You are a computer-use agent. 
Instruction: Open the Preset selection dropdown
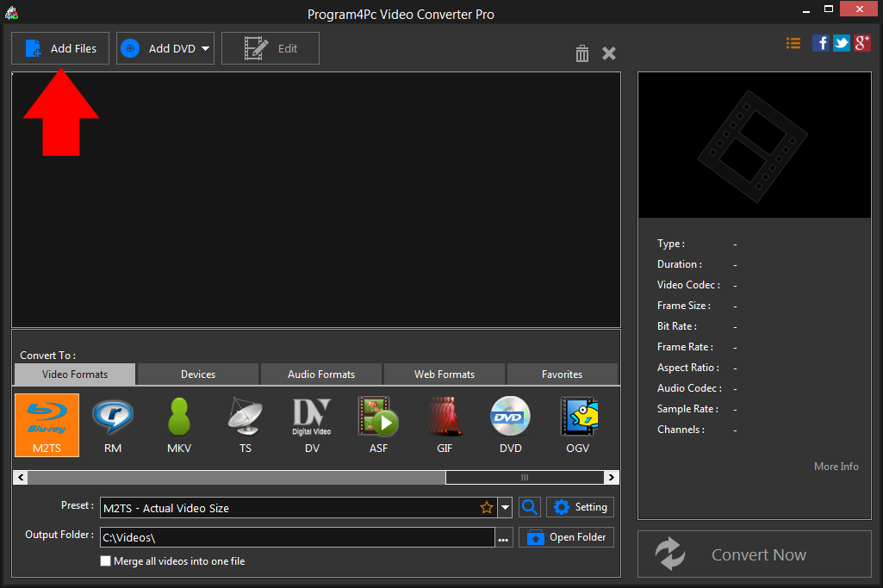pyautogui.click(x=506, y=507)
